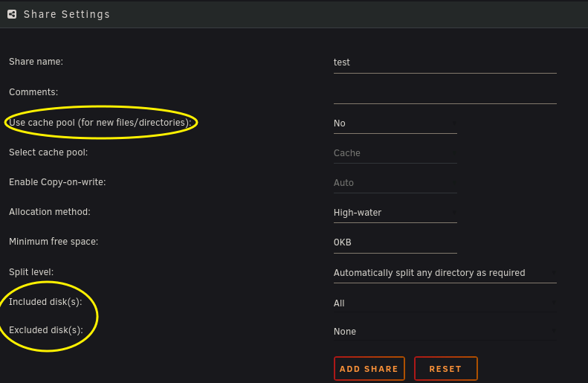Expand the Excluded disk(s) None dropdown
The image size is (588, 383).
pos(445,332)
